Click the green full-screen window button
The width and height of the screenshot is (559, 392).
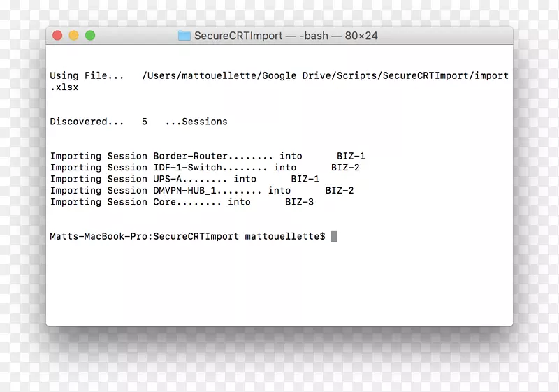point(89,36)
